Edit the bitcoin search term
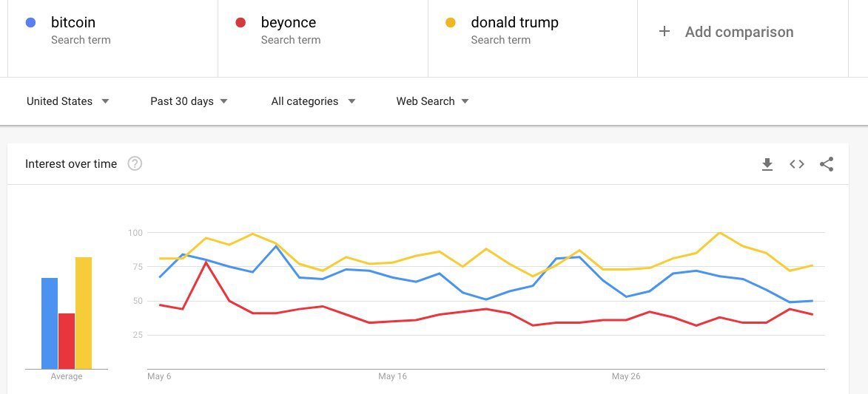This screenshot has height=394, width=868. coord(73,23)
